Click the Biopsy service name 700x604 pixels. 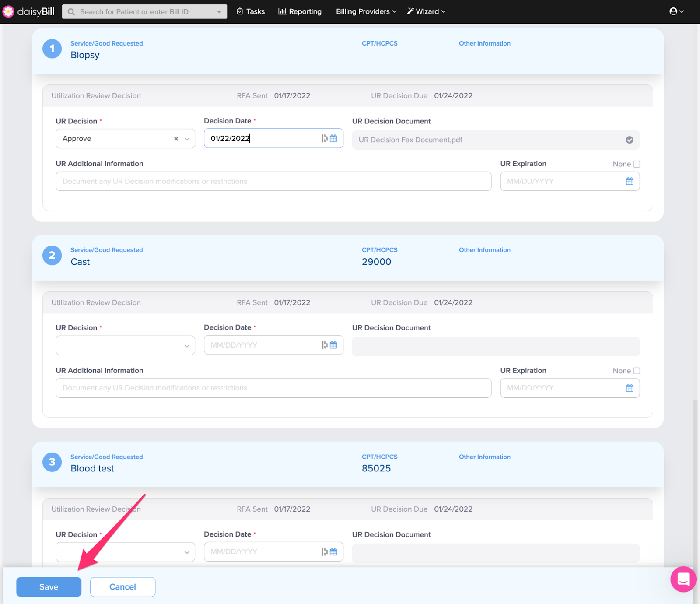click(x=85, y=55)
